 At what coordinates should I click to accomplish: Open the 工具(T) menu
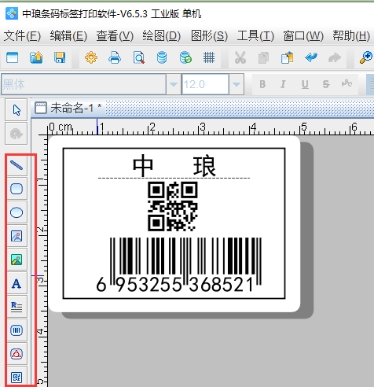coord(255,36)
